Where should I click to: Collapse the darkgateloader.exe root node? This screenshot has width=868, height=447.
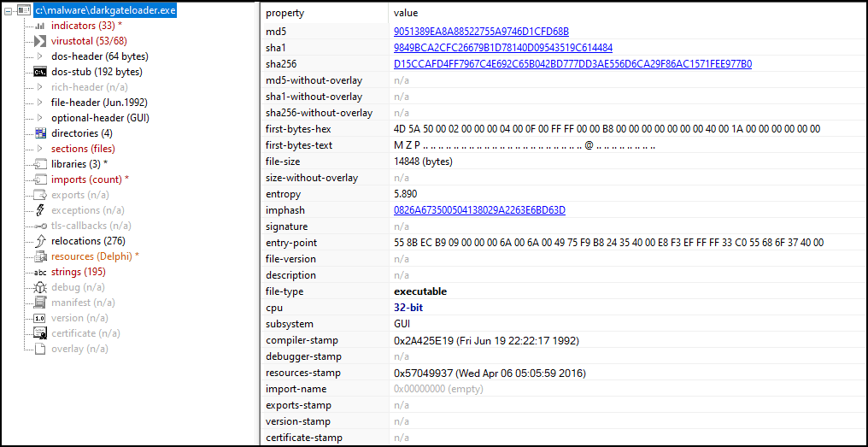8,10
